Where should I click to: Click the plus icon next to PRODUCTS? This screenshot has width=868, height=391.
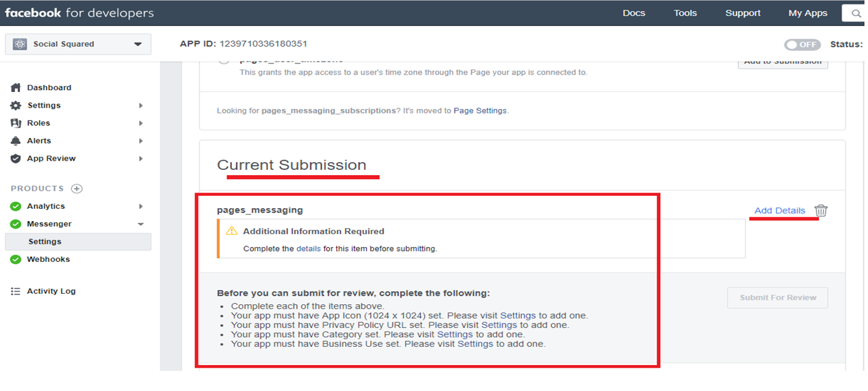pos(76,189)
